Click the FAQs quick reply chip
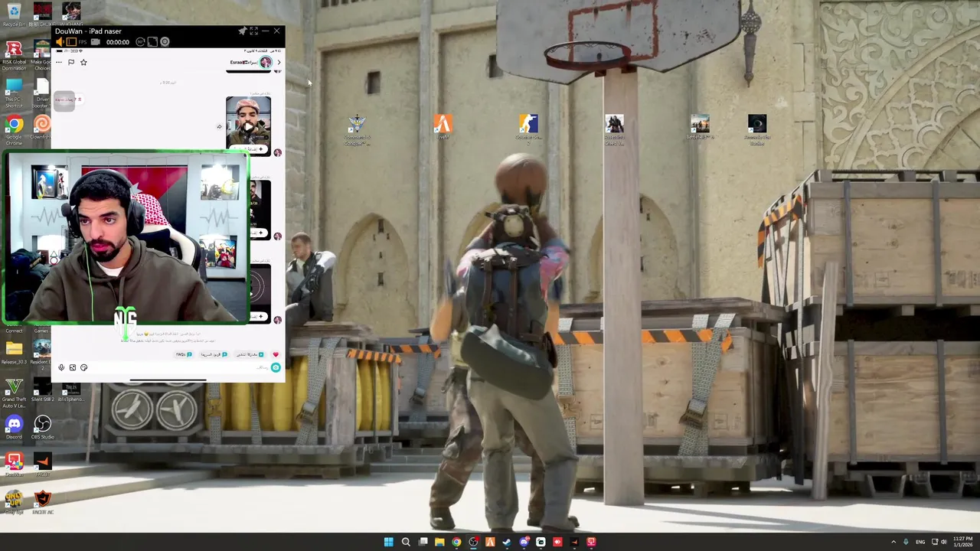Viewport: 980px width, 551px height. click(184, 354)
